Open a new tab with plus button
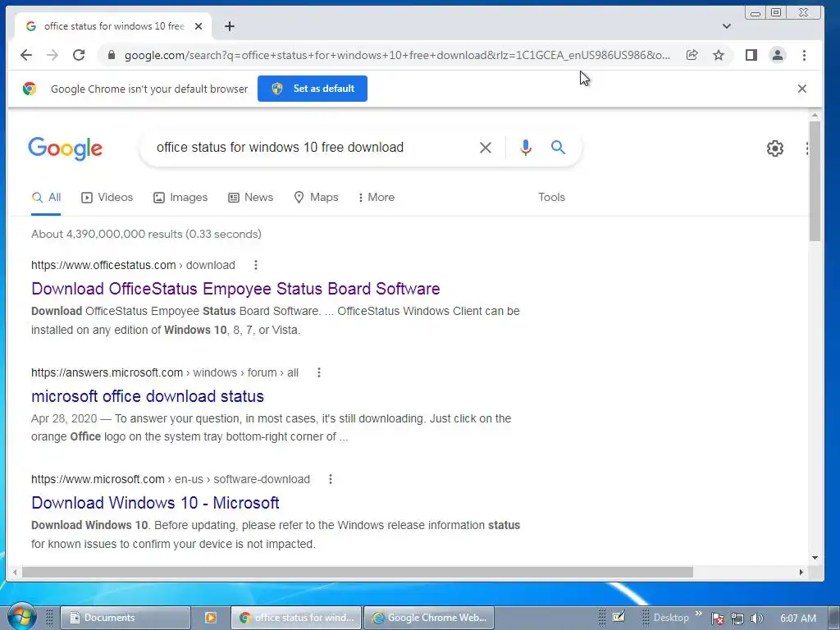 pyautogui.click(x=230, y=26)
